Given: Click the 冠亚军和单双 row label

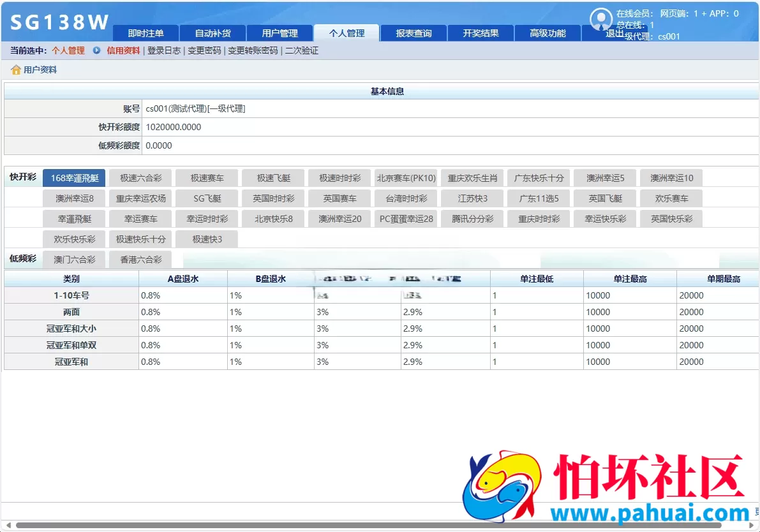Looking at the screenshot, I should [71, 345].
